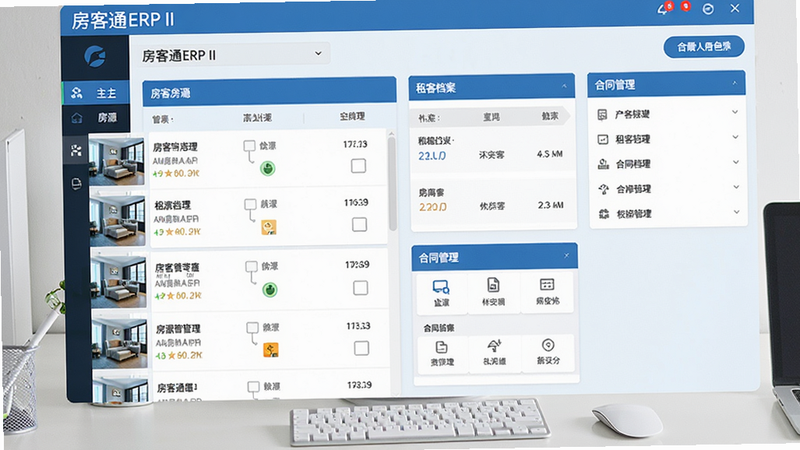Click the list-document icon on first 合同管理 list row

(603, 114)
